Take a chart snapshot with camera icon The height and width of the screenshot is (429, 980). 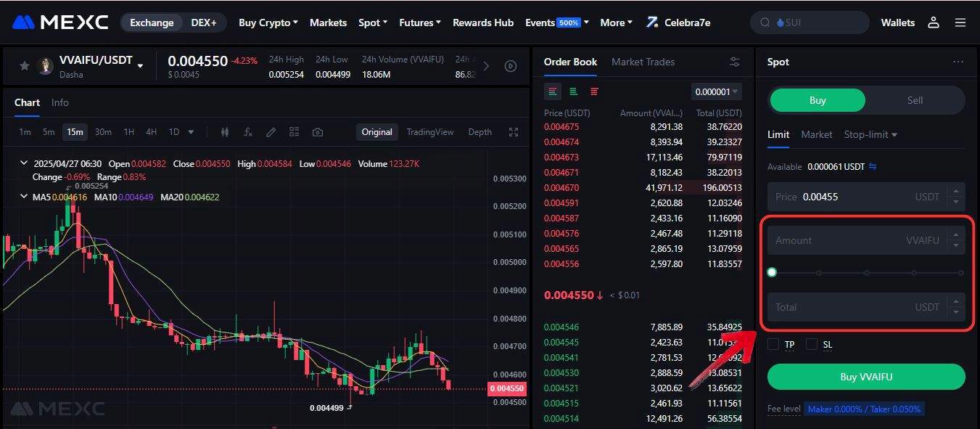pos(318,132)
